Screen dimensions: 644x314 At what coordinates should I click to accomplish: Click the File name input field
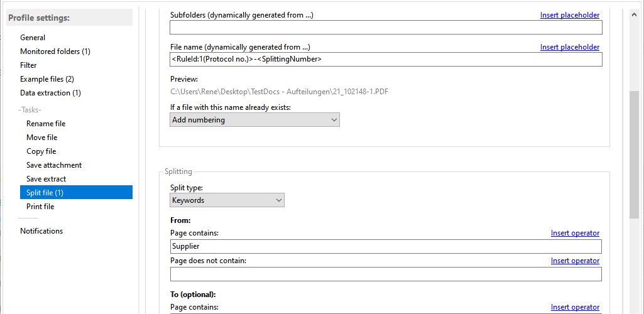click(x=386, y=59)
